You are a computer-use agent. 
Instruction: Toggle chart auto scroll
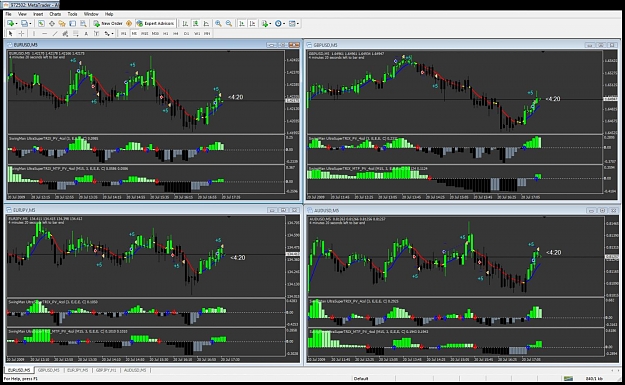pyautogui.click(x=242, y=24)
